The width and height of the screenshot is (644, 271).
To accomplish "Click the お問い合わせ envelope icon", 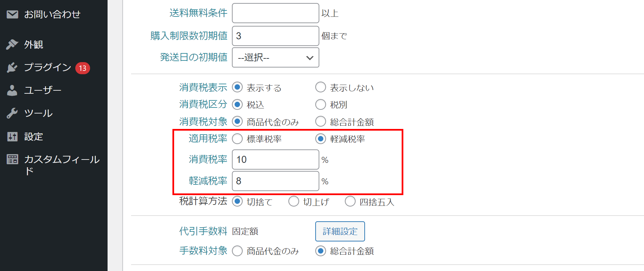I will (12, 14).
